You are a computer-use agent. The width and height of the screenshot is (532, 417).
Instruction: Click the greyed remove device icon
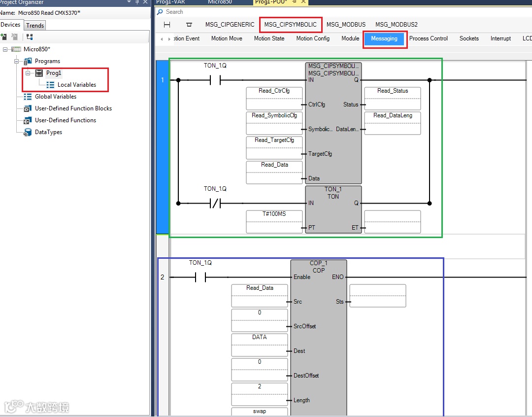coord(15,36)
